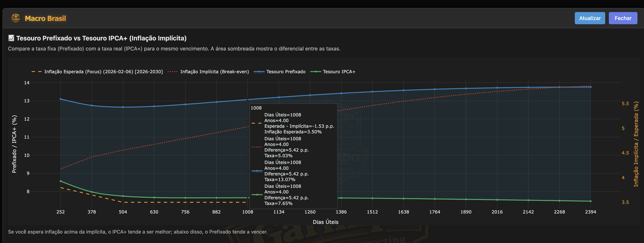Click the x-axis label 2394
Screen dimensions: 644x243
point(591,212)
